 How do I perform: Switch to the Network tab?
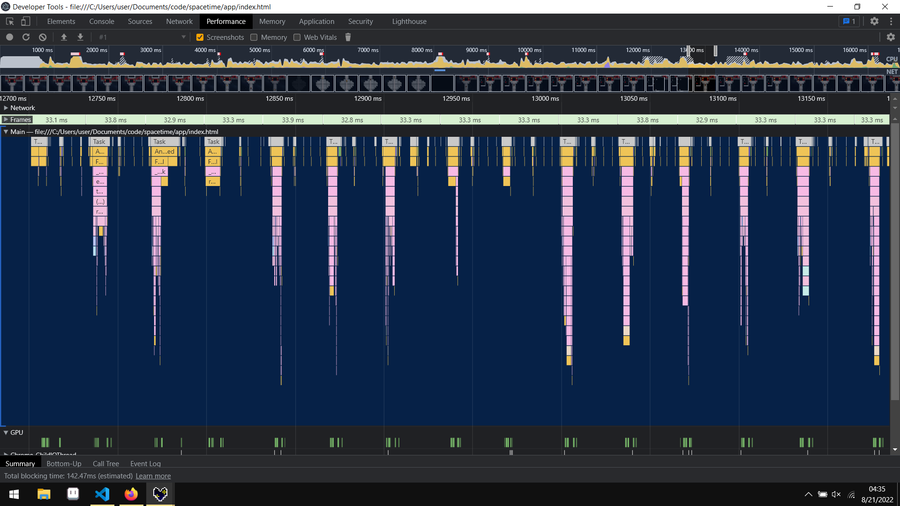tap(179, 21)
